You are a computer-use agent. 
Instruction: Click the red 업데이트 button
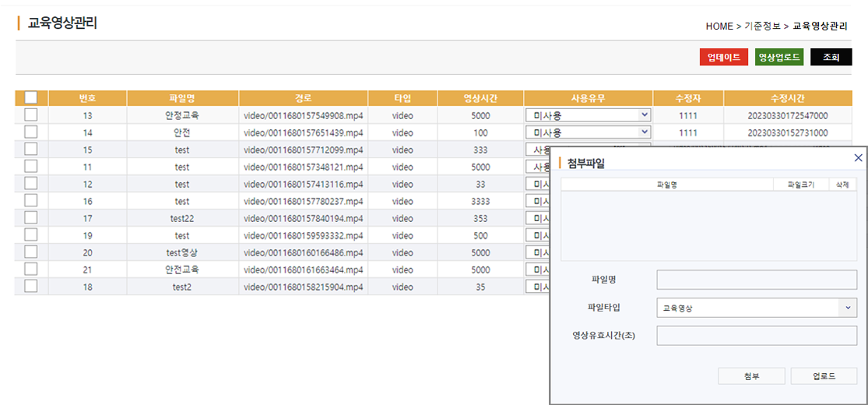coord(723,57)
